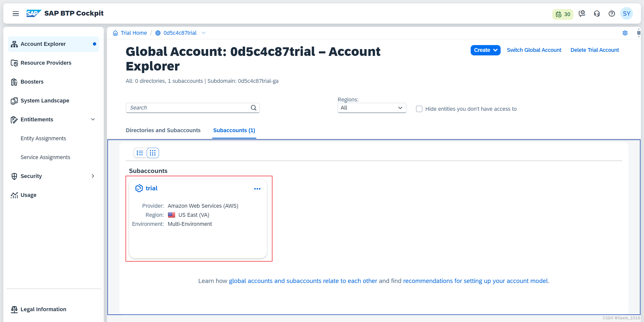Click the Security shield icon

tap(14, 176)
